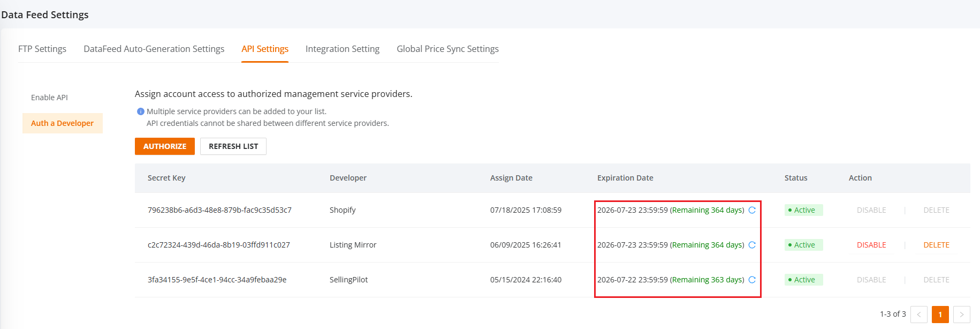Click the Expiration Date column header

coord(625,178)
